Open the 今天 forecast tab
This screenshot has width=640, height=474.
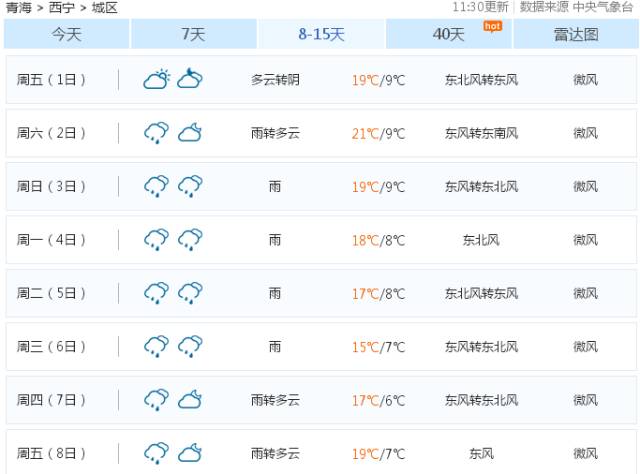pyautogui.click(x=67, y=34)
